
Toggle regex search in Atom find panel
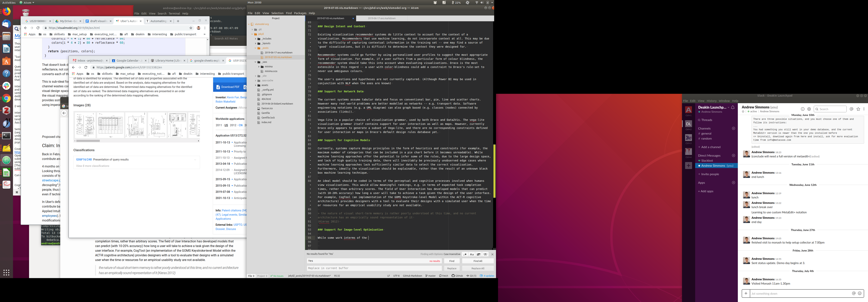tap(465, 254)
